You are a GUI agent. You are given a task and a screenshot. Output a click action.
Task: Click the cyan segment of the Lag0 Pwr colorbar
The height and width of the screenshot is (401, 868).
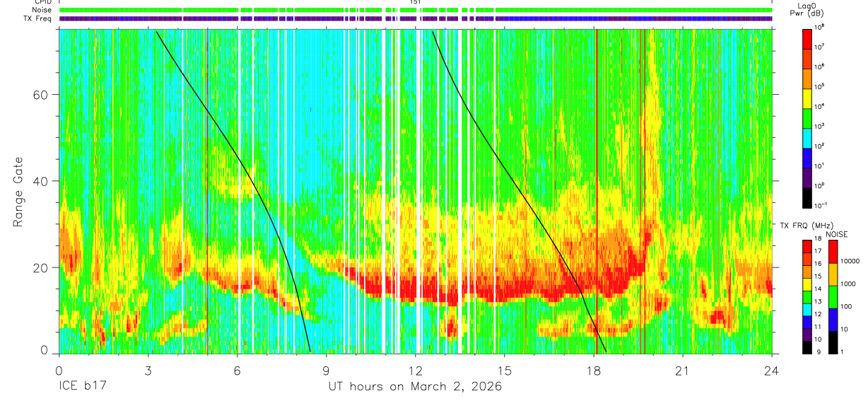(x=807, y=137)
